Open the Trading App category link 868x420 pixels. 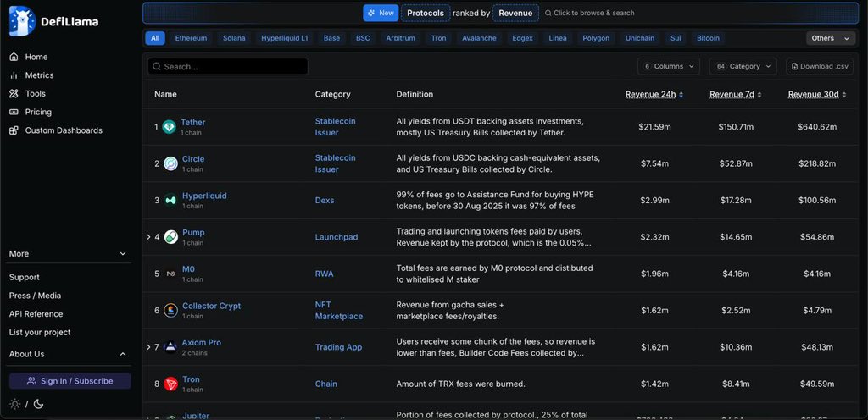coord(338,347)
